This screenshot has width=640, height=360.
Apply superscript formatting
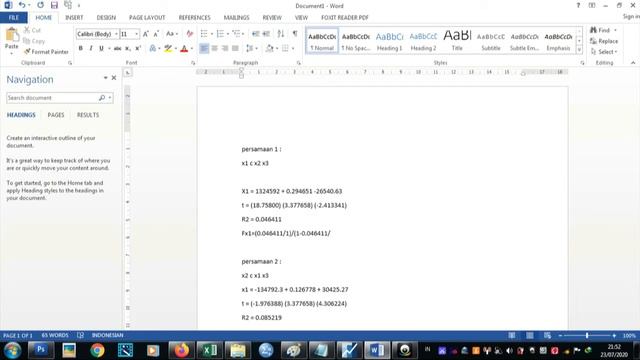tap(138, 49)
